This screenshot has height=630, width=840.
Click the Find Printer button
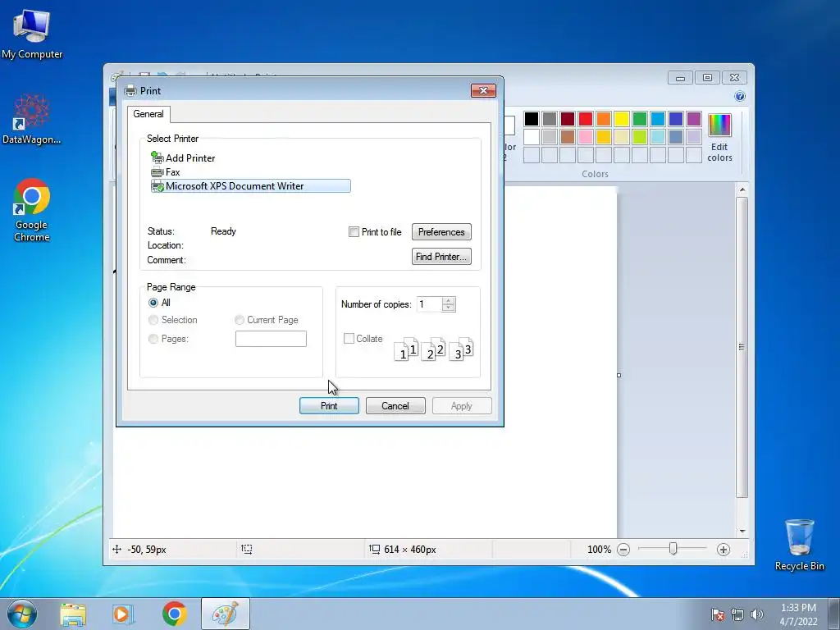[441, 257]
